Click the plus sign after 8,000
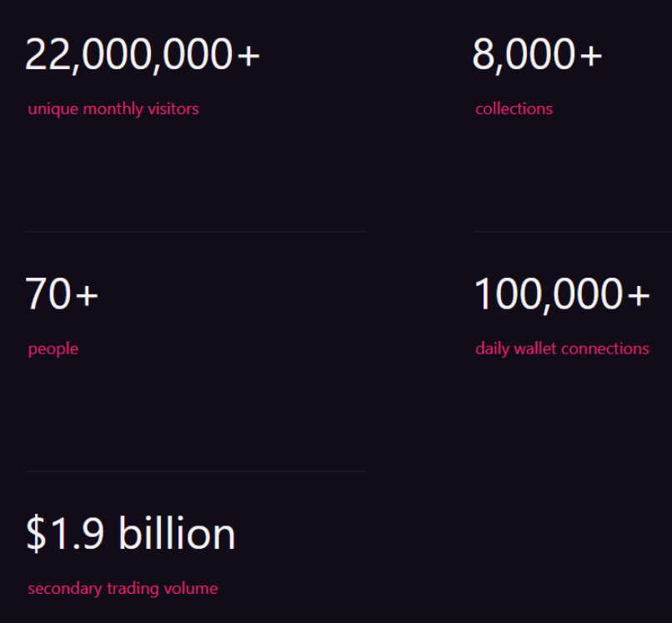The width and height of the screenshot is (672, 623). coord(590,57)
